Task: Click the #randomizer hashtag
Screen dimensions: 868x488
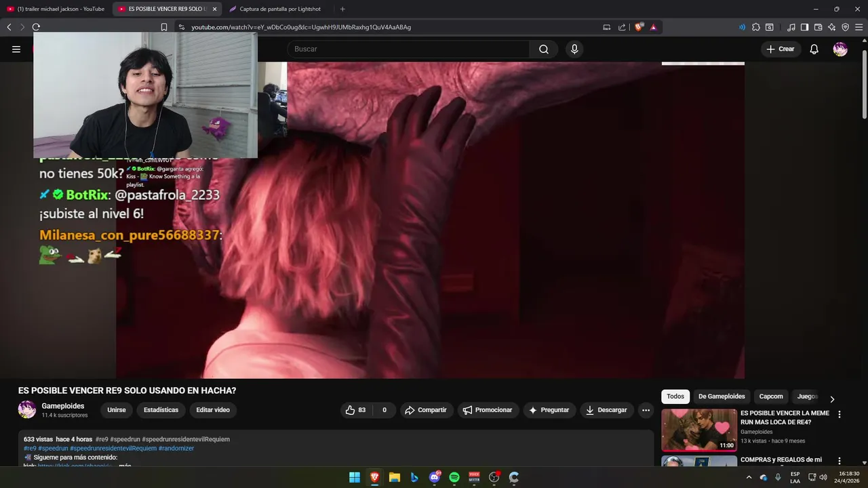Action: point(178,448)
